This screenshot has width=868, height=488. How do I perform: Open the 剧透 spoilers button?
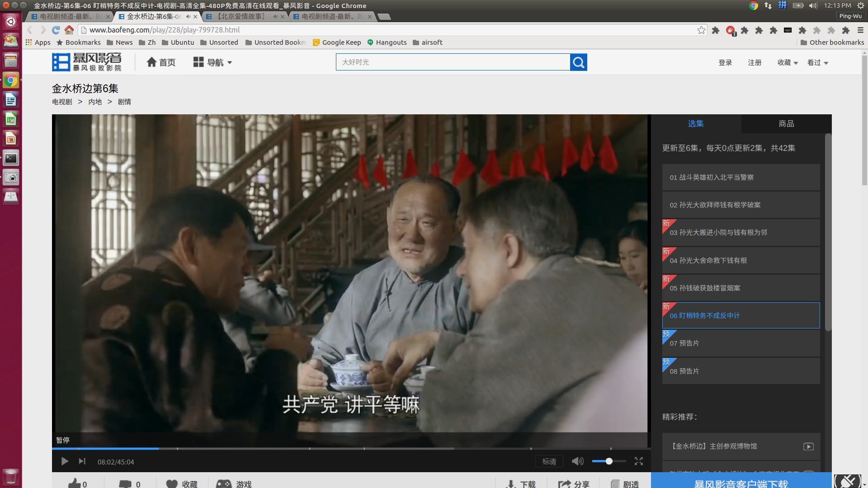tap(625, 484)
